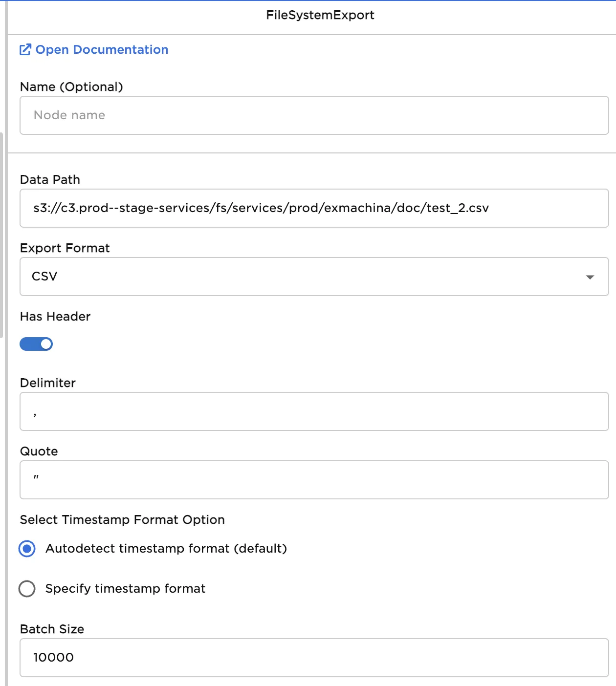The image size is (616, 686).
Task: Select the Autodetect timestamp format radio button
Action: (27, 549)
